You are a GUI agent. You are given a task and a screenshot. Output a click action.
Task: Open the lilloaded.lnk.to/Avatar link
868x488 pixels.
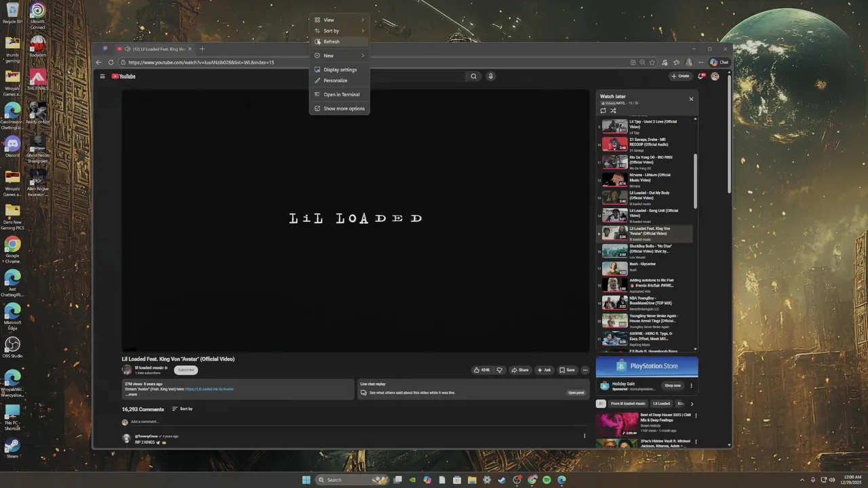point(209,389)
